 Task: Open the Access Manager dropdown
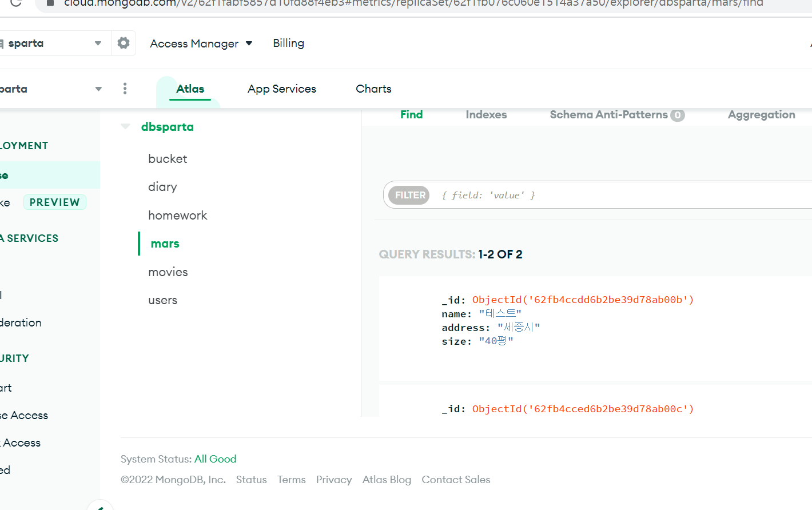point(201,43)
